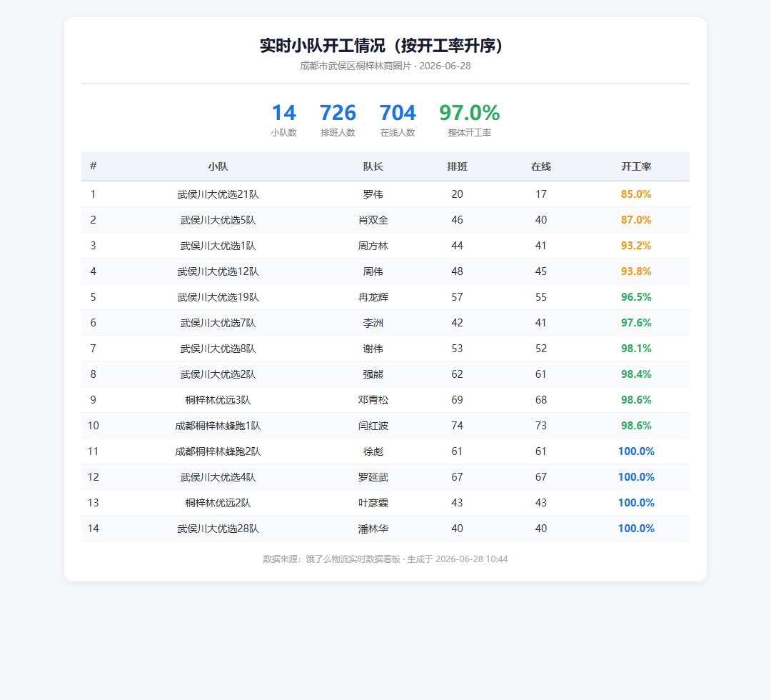Select team 武侯川大优选19队

218,297
